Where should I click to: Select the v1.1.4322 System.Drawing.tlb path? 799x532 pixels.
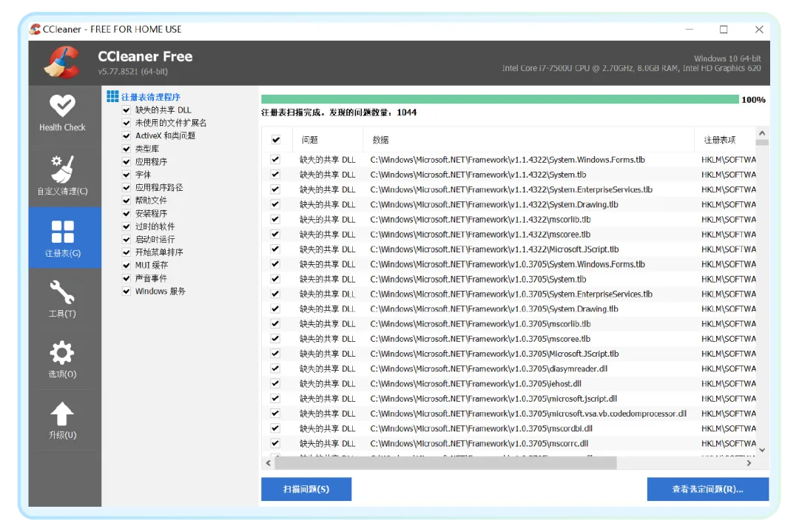pos(493,204)
